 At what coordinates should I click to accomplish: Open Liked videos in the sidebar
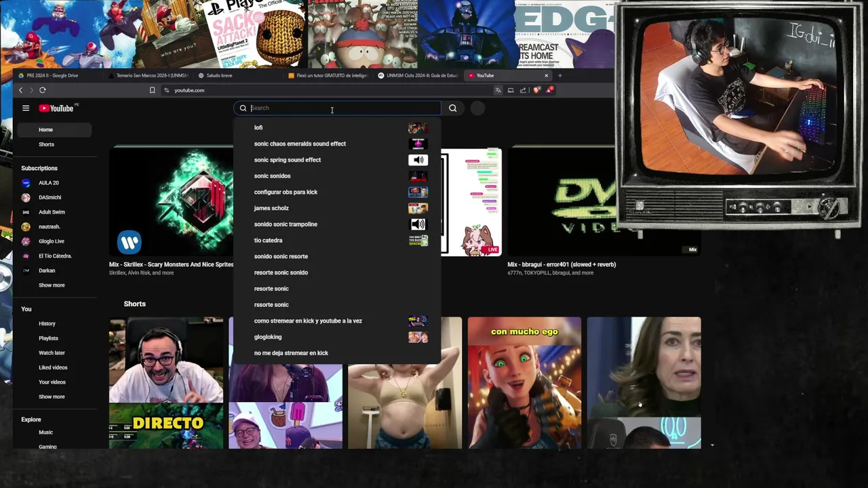[54, 367]
